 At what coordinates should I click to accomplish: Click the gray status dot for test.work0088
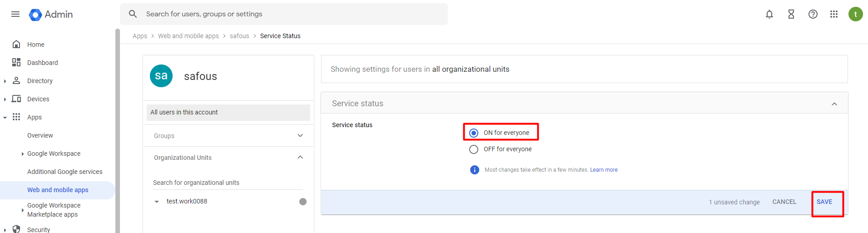pos(303,202)
